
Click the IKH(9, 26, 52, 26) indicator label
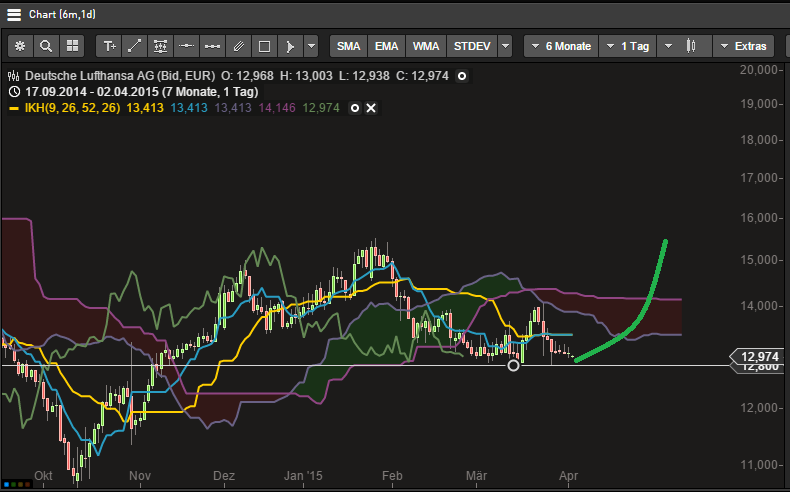tap(73, 108)
